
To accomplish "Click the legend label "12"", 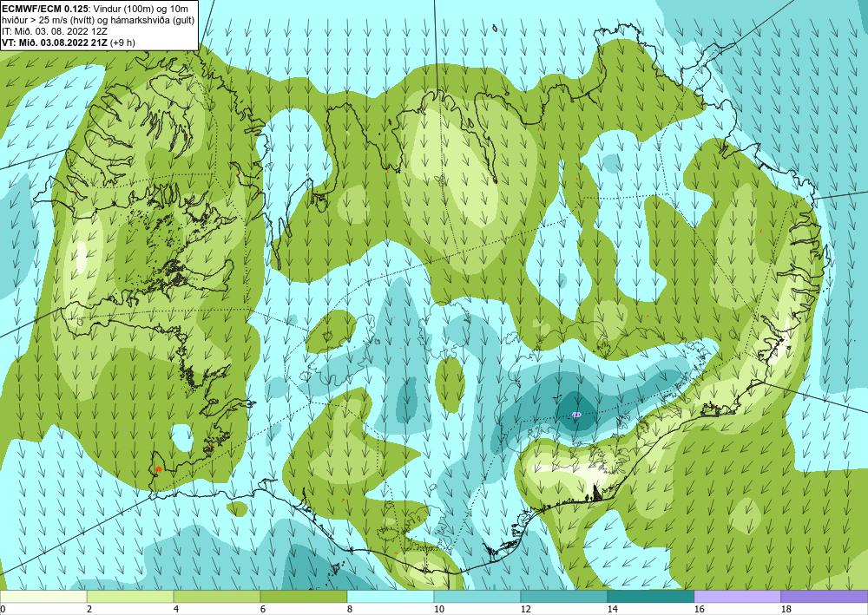I will [x=525, y=610].
